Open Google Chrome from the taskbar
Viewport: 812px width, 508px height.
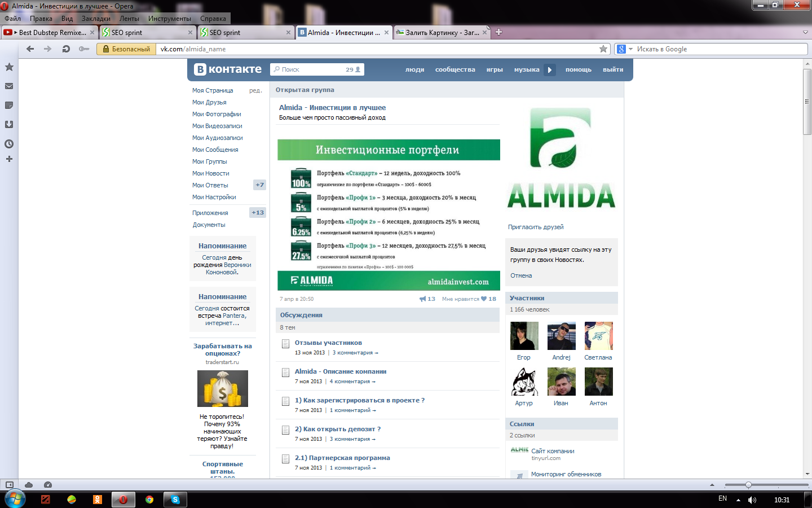click(x=149, y=500)
